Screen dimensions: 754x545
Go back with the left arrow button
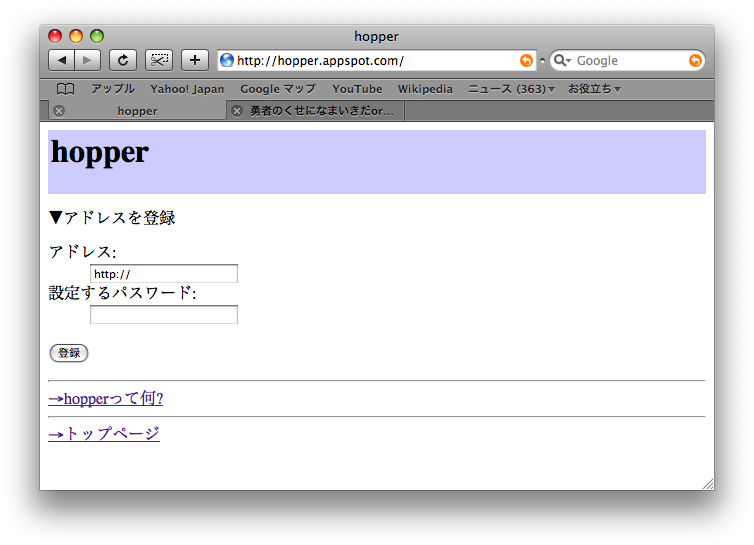tap(61, 60)
